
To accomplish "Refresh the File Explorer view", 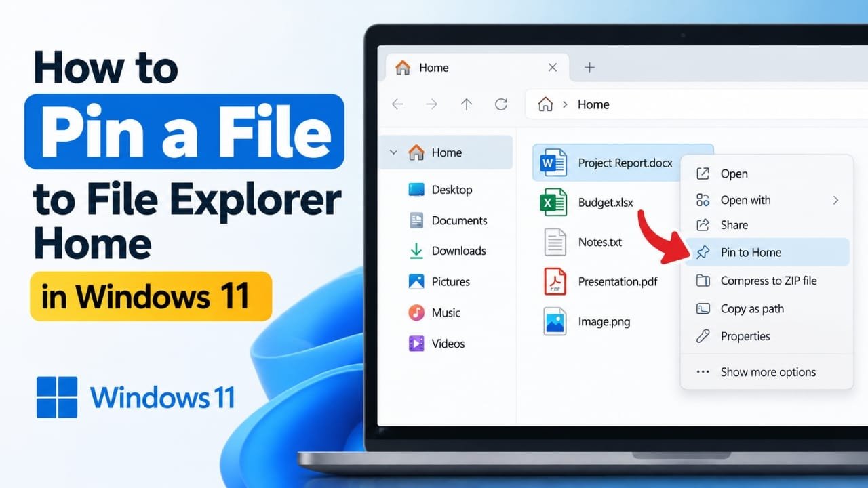I will [x=501, y=104].
